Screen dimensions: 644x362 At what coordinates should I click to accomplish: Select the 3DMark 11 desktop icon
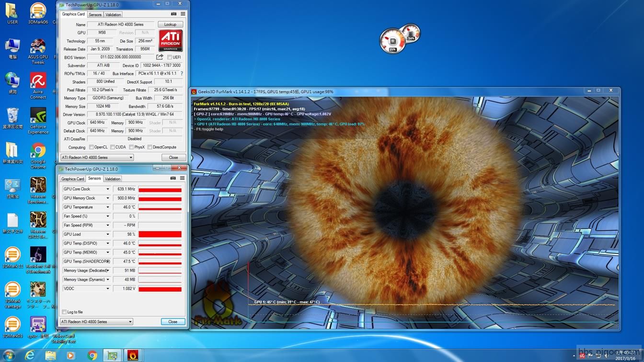12,258
